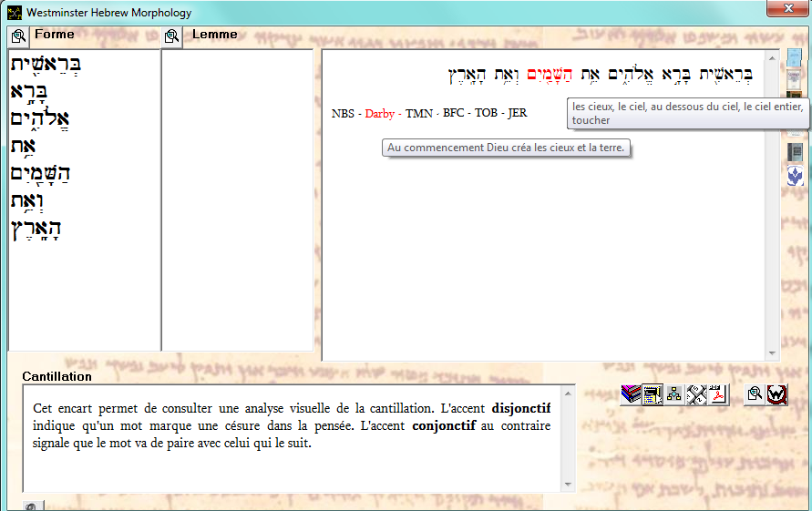812x511 pixels.
Task: Open the syntax tree diagram icon
Action: (673, 394)
